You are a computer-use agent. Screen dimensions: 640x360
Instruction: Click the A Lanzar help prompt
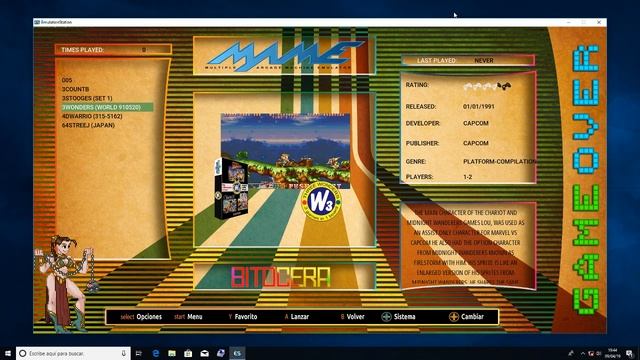(x=297, y=317)
